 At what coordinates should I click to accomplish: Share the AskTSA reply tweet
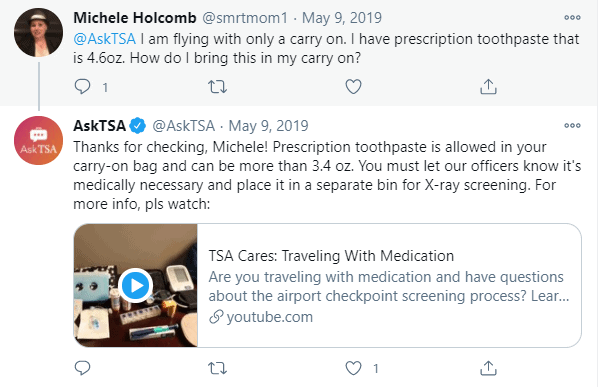pyautogui.click(x=488, y=368)
